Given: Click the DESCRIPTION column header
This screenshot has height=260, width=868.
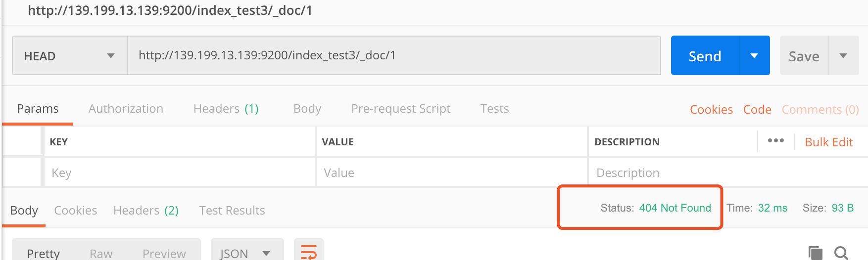Looking at the screenshot, I should point(627,142).
